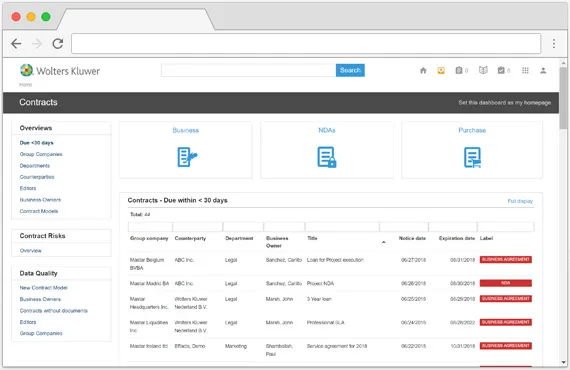The image size is (570, 370).
Task: Select 'Project NDA' contract title
Action: point(320,283)
